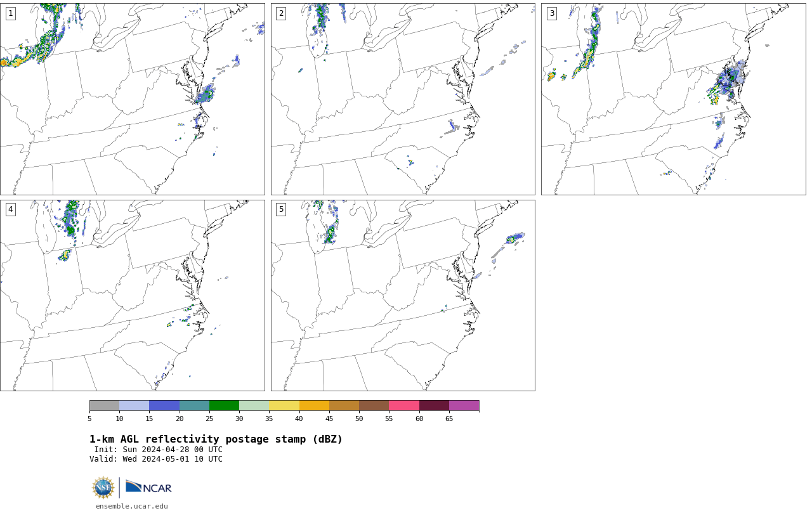812x513 pixels.
Task: Click the 'Valid: Wed 2024-05-01 10 UTC' line
Action: [156, 459]
